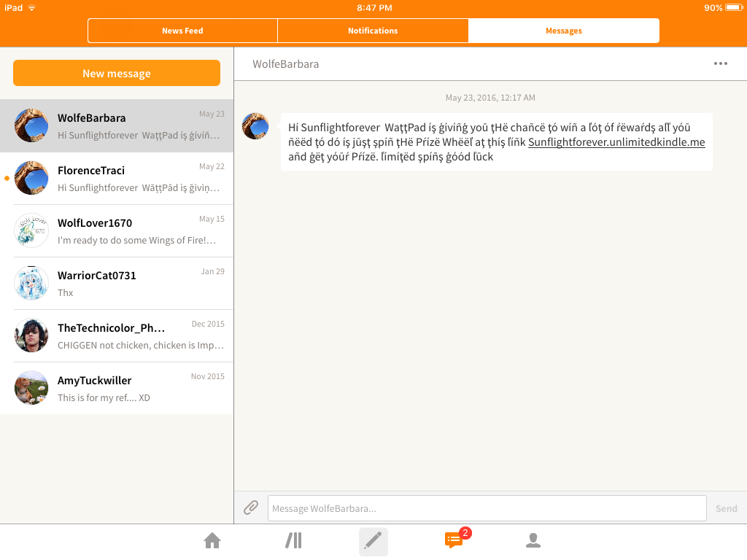
Task: Tap the 'Thx' message preview
Action: coord(65,292)
